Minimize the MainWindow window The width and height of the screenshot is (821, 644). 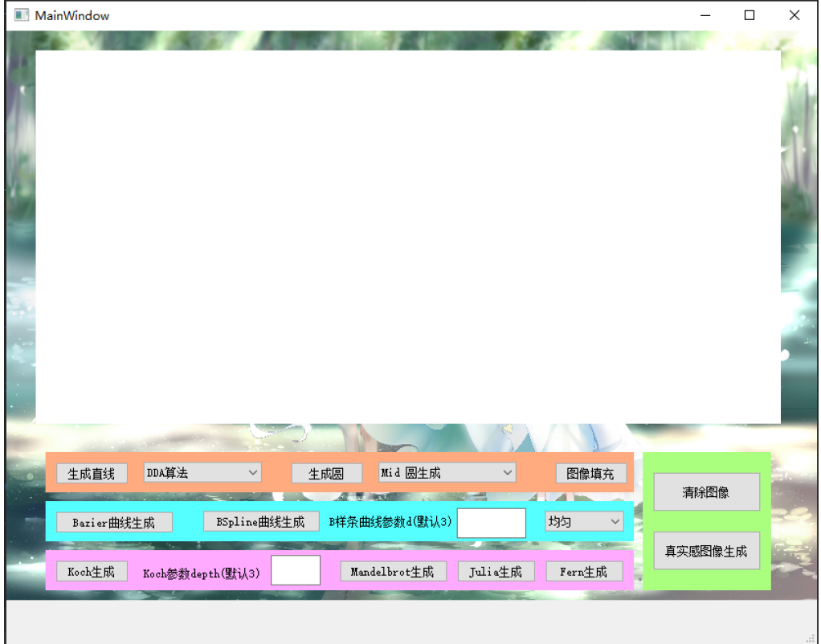705,15
